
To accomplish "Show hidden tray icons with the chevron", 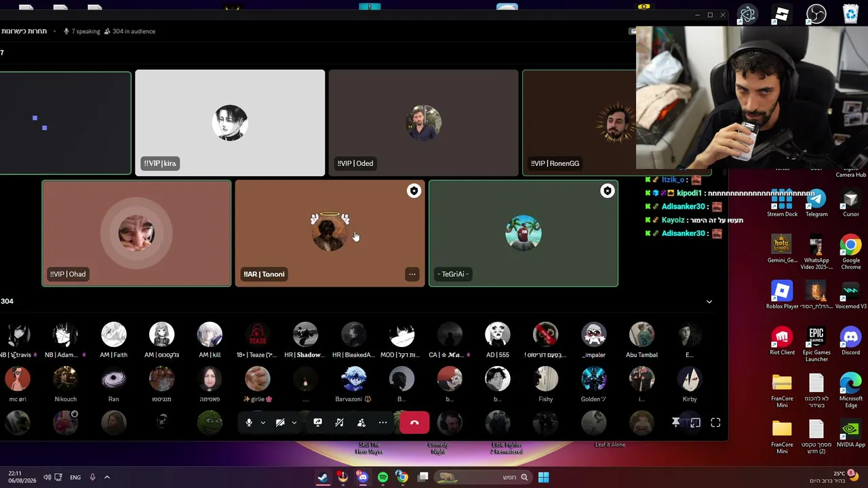I will tap(106, 477).
